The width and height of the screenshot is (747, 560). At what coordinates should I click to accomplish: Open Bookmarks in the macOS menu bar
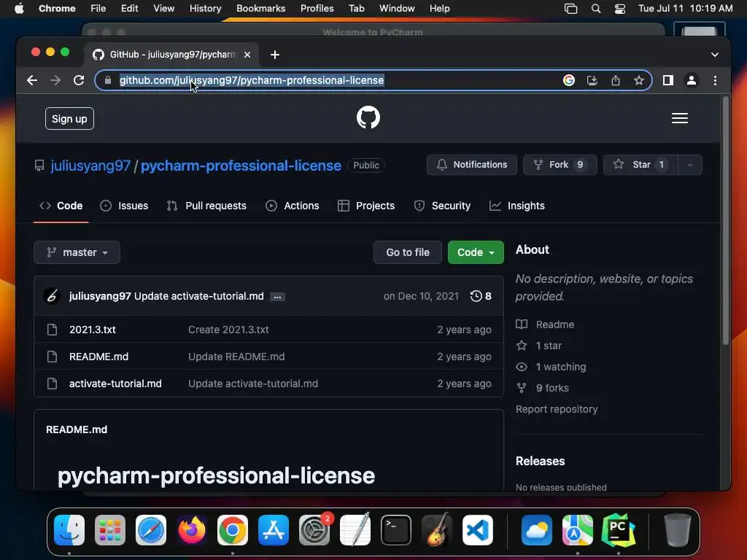click(x=260, y=8)
